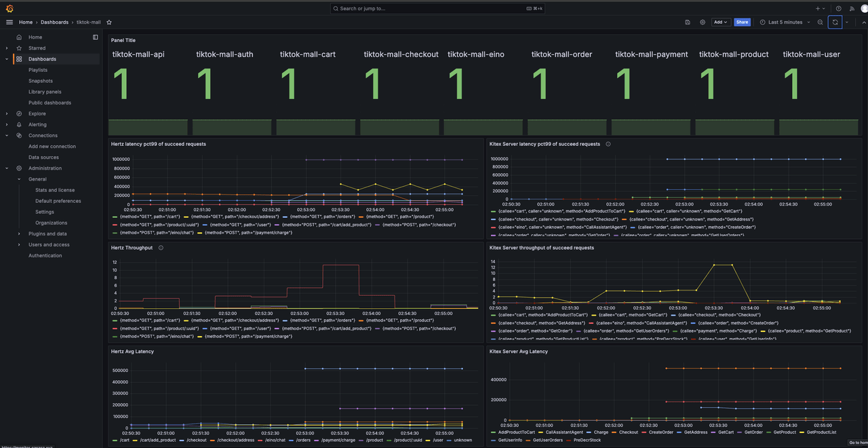Click the Alerting bell icon

click(19, 124)
